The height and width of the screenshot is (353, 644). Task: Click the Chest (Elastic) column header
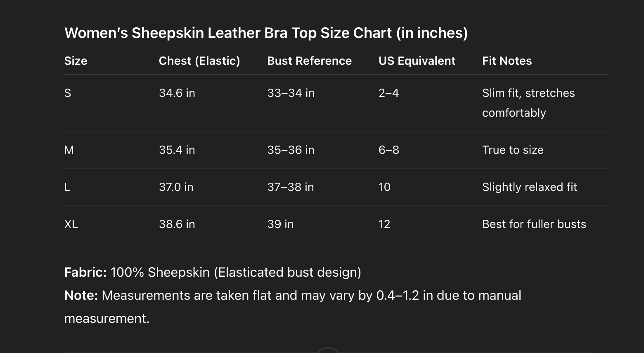pyautogui.click(x=199, y=61)
